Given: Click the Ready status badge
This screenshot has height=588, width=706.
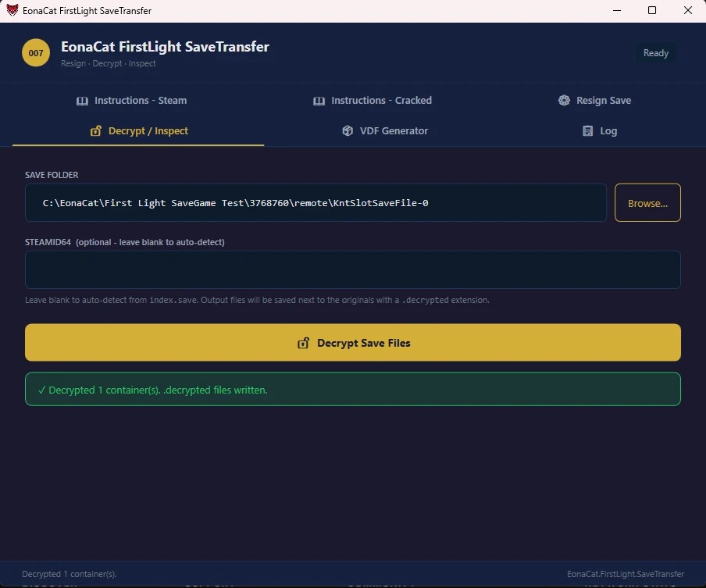Looking at the screenshot, I should click(655, 53).
